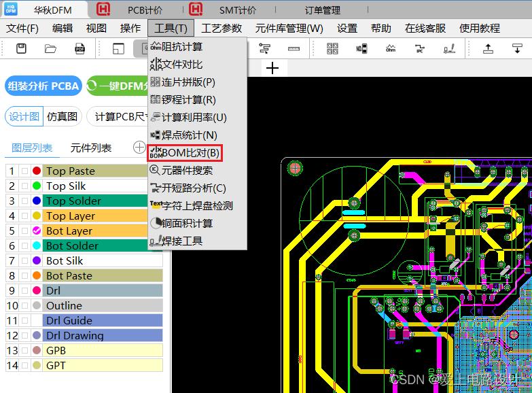Click the plus circle beside 元件列表
The image size is (532, 393).
pyautogui.click(x=139, y=148)
